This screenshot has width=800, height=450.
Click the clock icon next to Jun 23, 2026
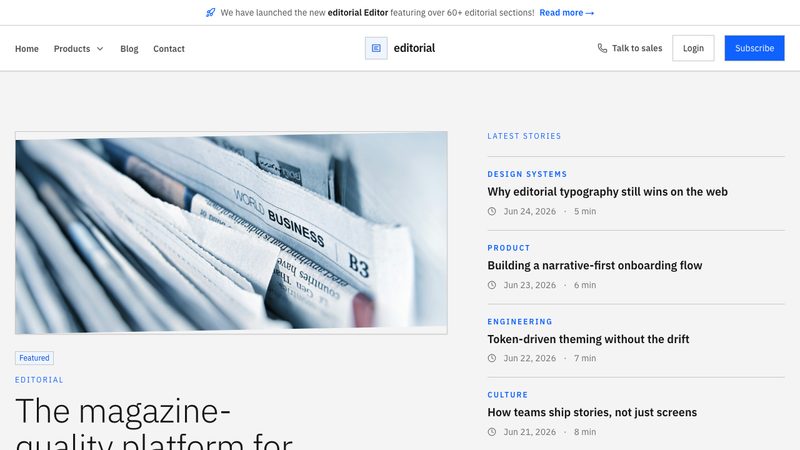click(492, 285)
